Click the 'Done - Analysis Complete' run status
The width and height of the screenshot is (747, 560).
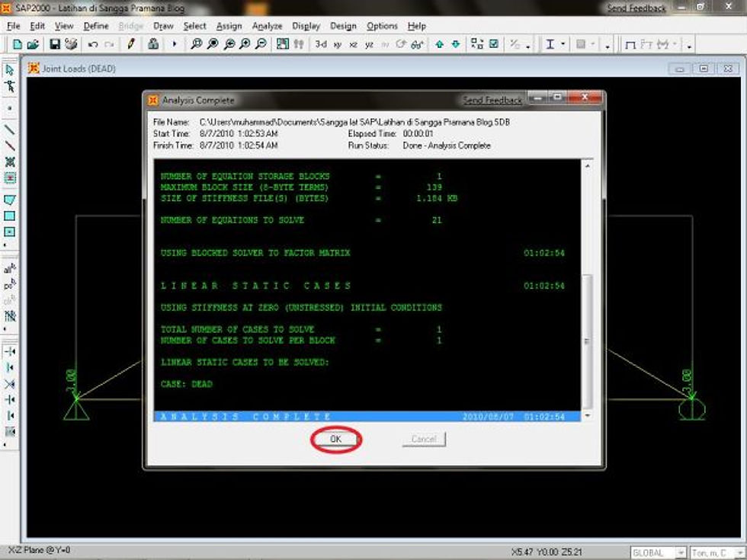(x=447, y=146)
